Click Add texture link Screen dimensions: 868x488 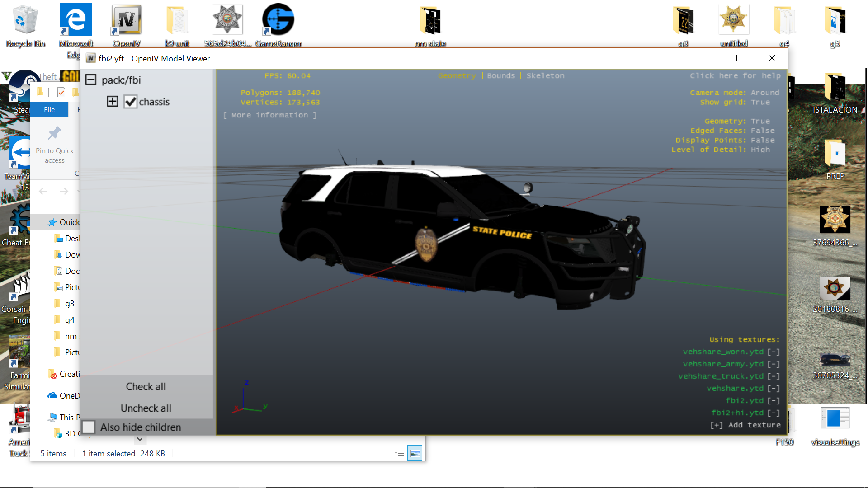745,425
